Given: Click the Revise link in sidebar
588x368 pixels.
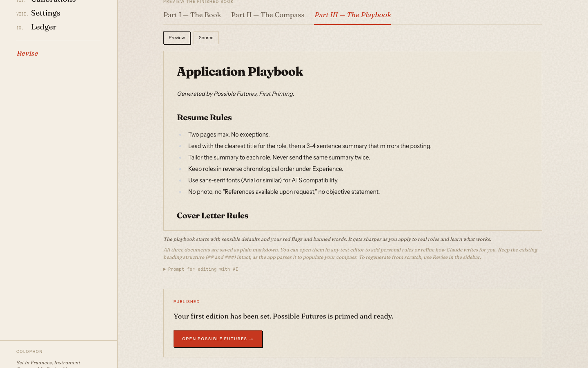Looking at the screenshot, I should click(x=27, y=54).
